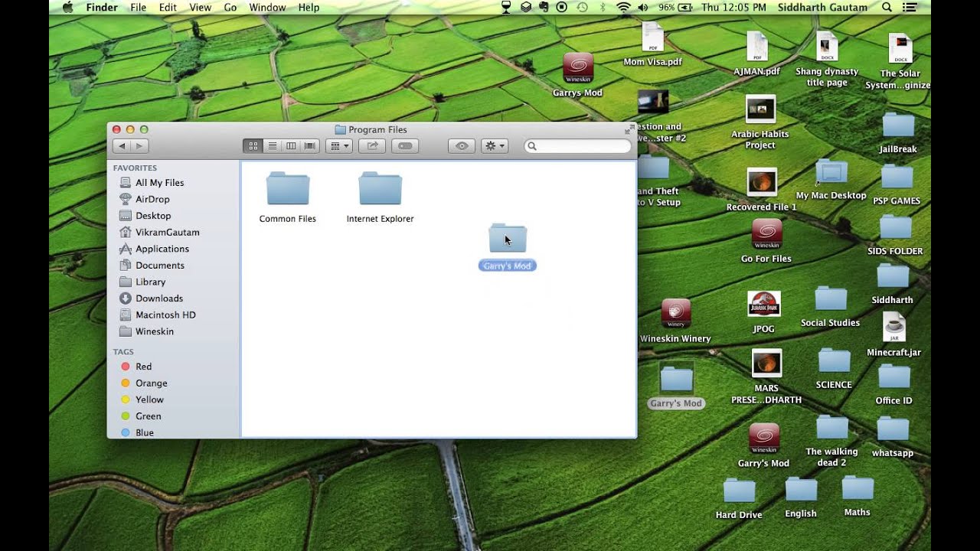Open the Go menu
Viewport: 980px width, 551px height.
pos(230,8)
